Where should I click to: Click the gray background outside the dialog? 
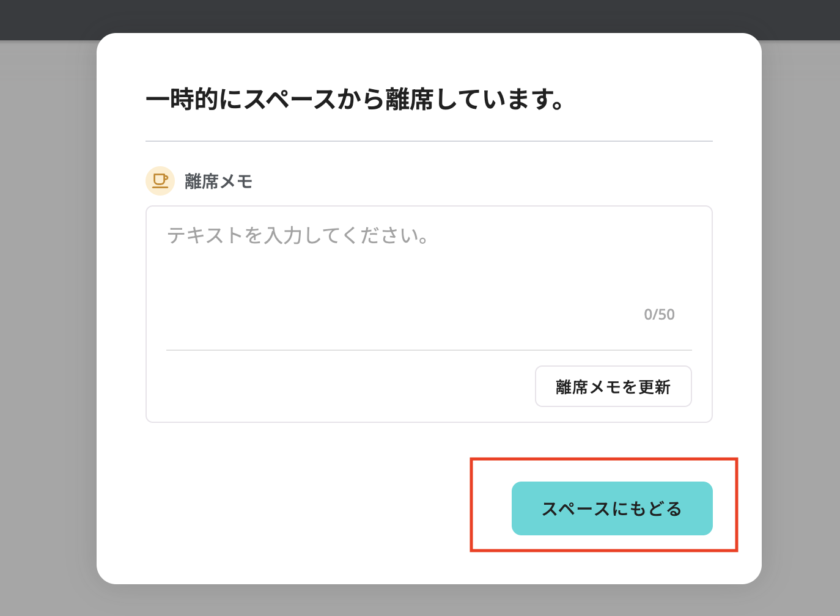click(43, 306)
